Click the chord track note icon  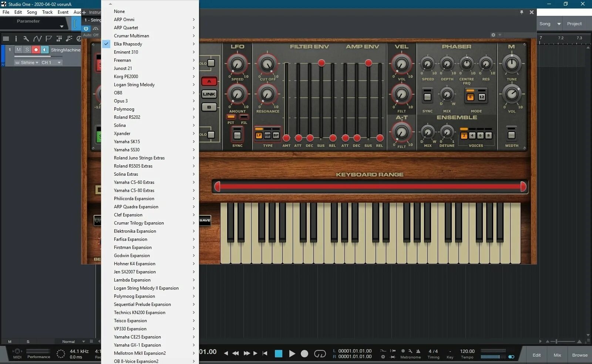point(69,38)
